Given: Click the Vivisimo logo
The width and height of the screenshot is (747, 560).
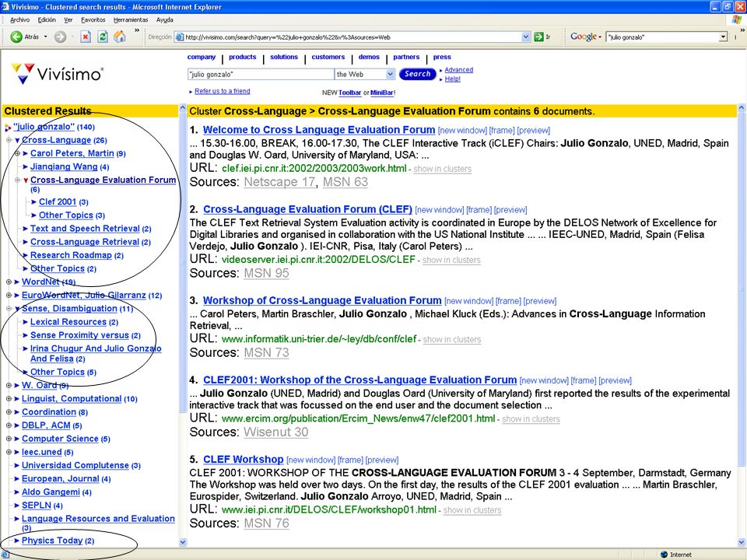Looking at the screenshot, I should [57, 74].
